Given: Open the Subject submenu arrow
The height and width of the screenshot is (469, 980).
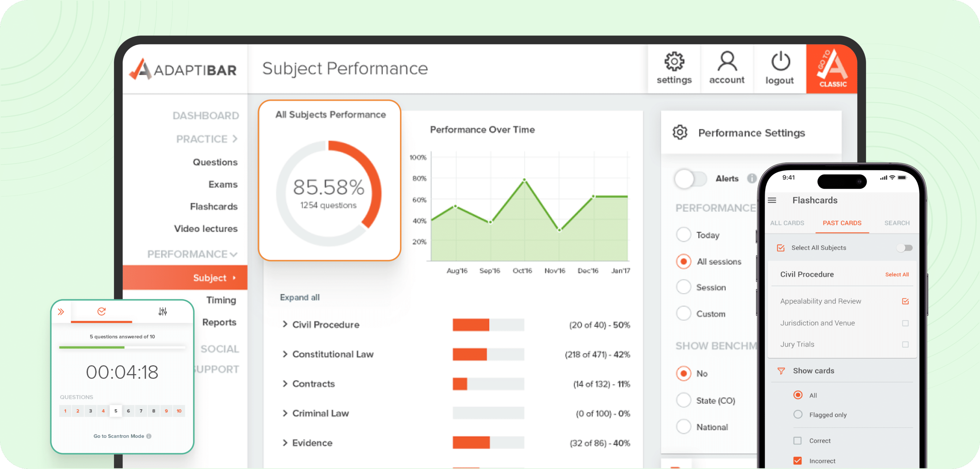Looking at the screenshot, I should click(x=234, y=278).
